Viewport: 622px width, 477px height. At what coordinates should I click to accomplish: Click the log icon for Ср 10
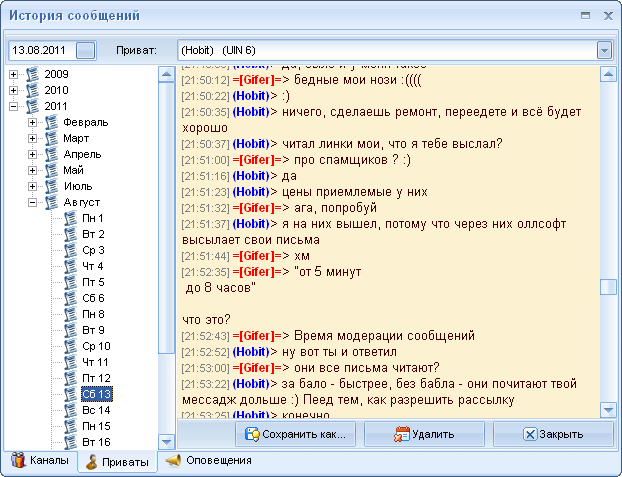tap(71, 346)
